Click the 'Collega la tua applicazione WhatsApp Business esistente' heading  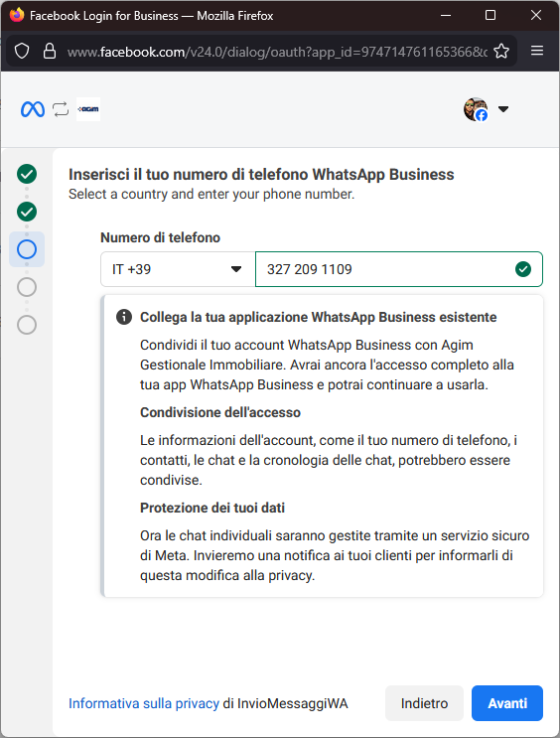(318, 317)
